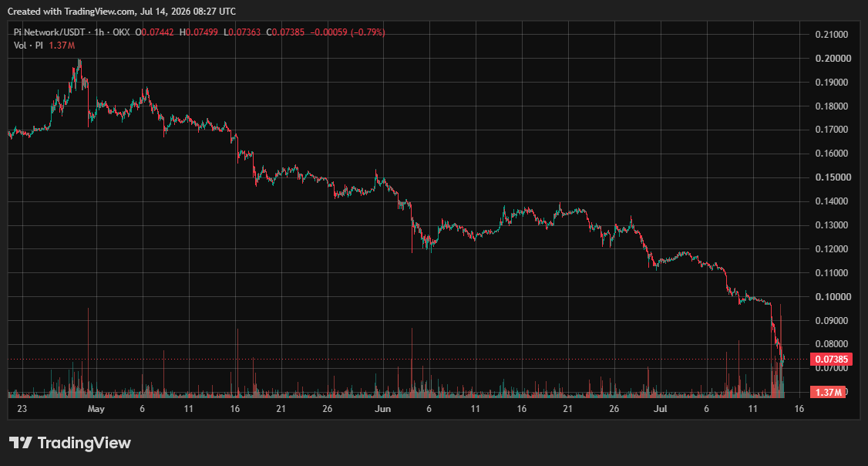Click the 0.08000 price axis label
Viewport: 868px width, 466px height.
832,344
